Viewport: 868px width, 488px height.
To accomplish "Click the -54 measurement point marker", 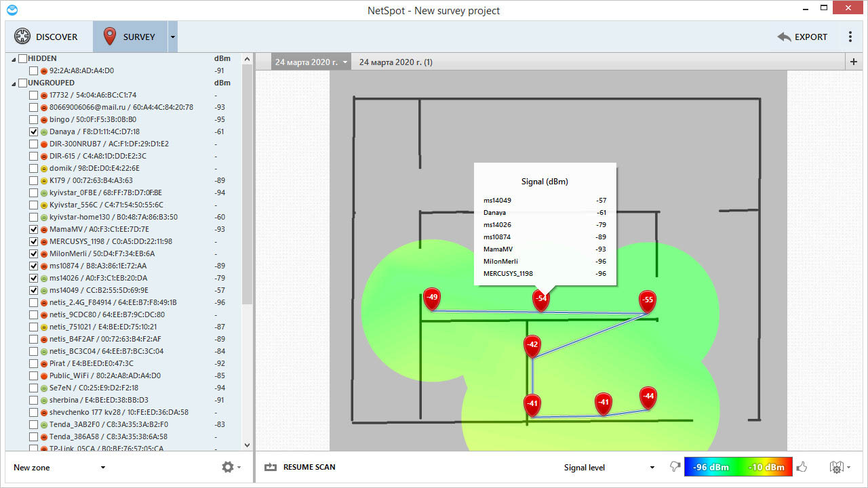I will click(540, 300).
